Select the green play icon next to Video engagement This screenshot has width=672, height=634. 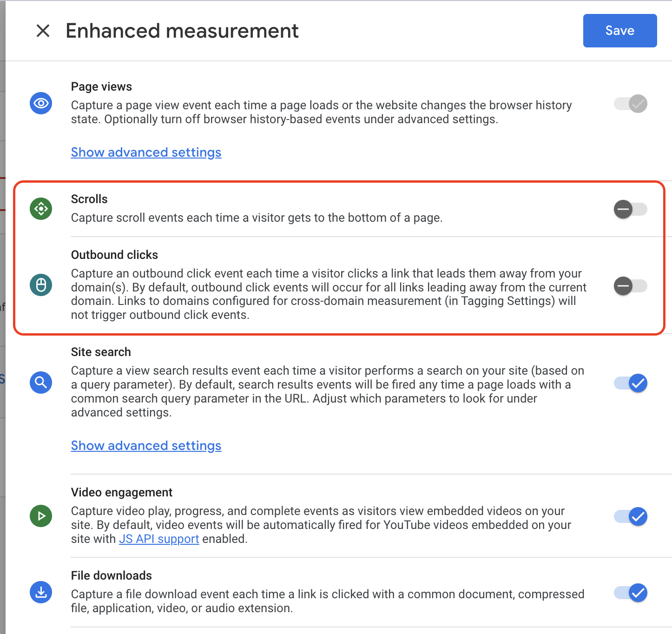41,516
